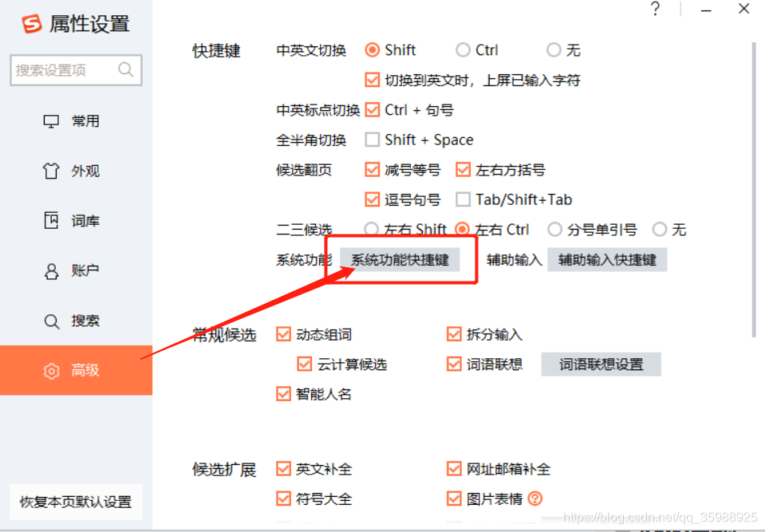
Task: Select the 高级 advanced gear icon
Action: pos(51,370)
